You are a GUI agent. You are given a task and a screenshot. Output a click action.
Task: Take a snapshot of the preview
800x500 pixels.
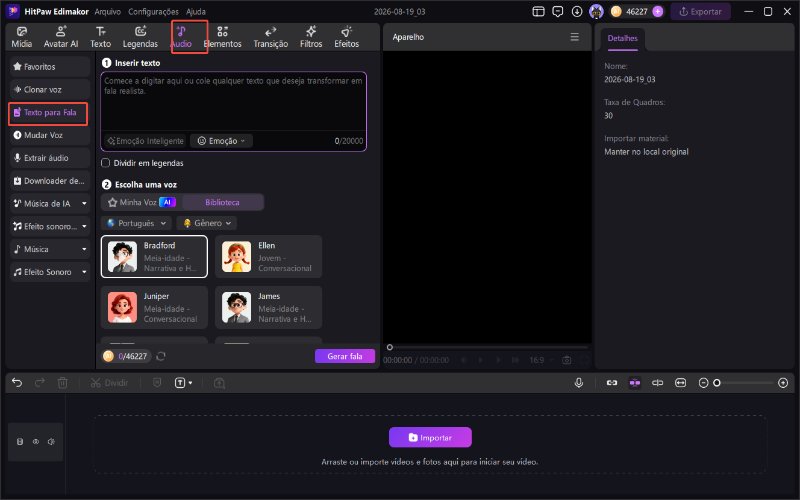point(566,360)
